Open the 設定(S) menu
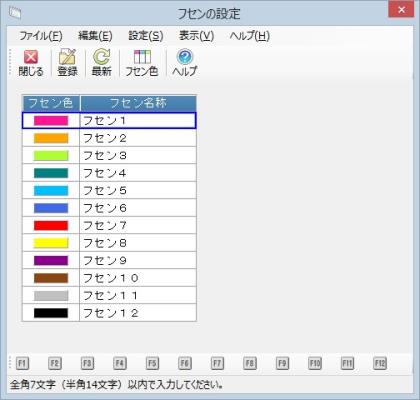The height and width of the screenshot is (400, 420). pos(146,36)
